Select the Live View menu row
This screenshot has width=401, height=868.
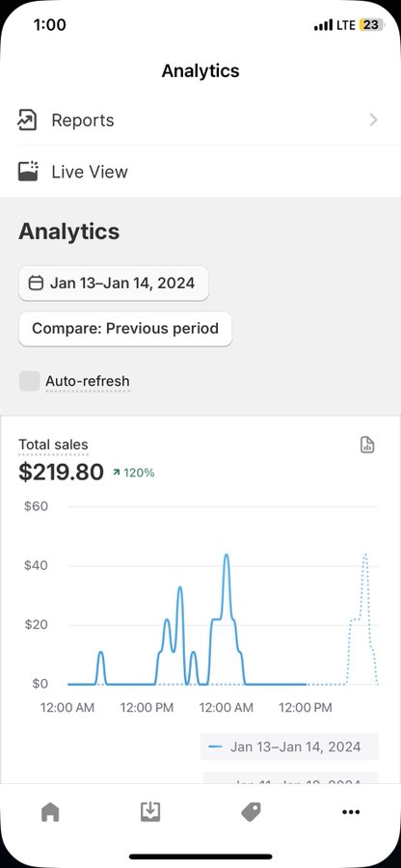pos(200,171)
